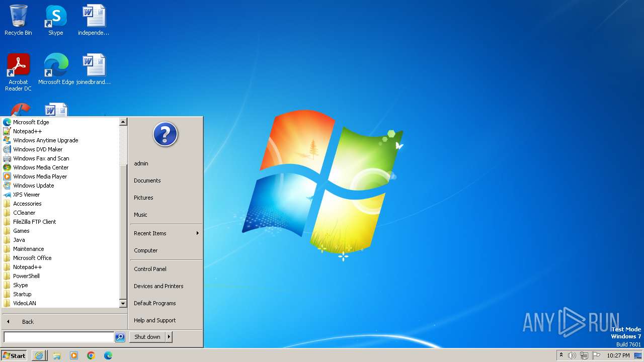The width and height of the screenshot is (644, 362).
Task: Go Back to the main Start menu
Action: [64, 322]
